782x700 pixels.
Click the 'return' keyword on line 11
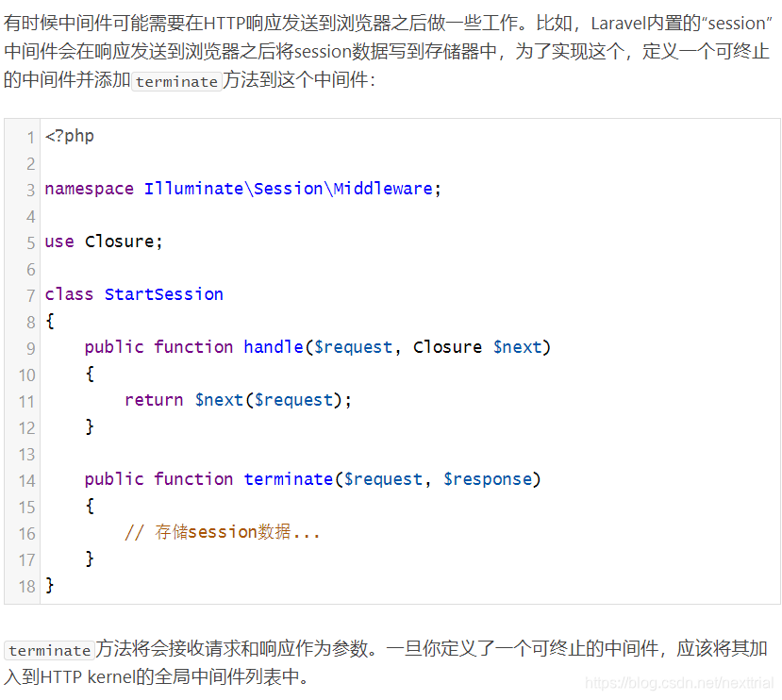tap(154, 400)
